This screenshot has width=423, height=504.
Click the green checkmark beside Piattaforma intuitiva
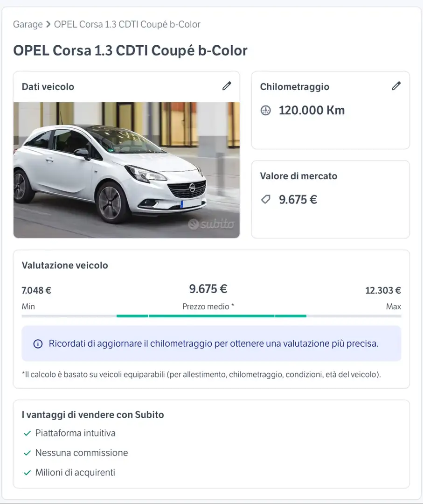click(27, 433)
